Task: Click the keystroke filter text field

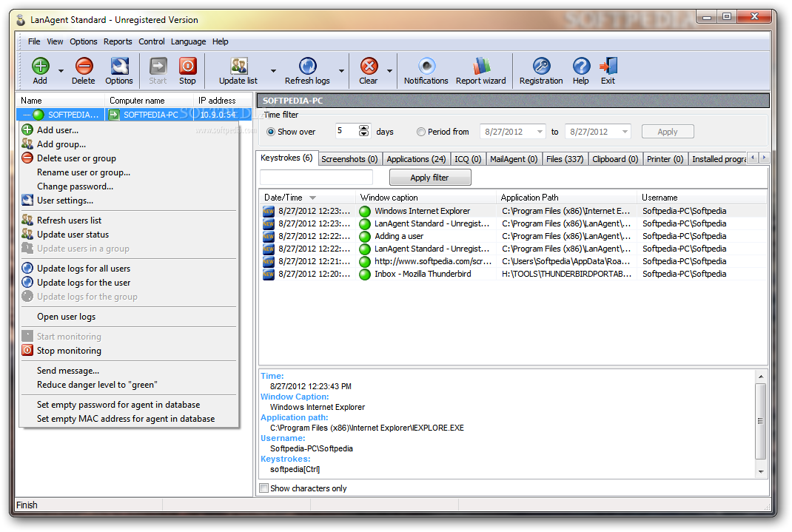Action: click(x=316, y=178)
